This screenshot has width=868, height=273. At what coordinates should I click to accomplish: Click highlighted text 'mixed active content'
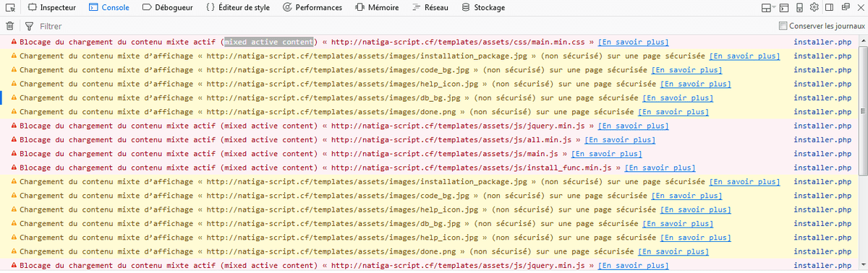[268, 42]
